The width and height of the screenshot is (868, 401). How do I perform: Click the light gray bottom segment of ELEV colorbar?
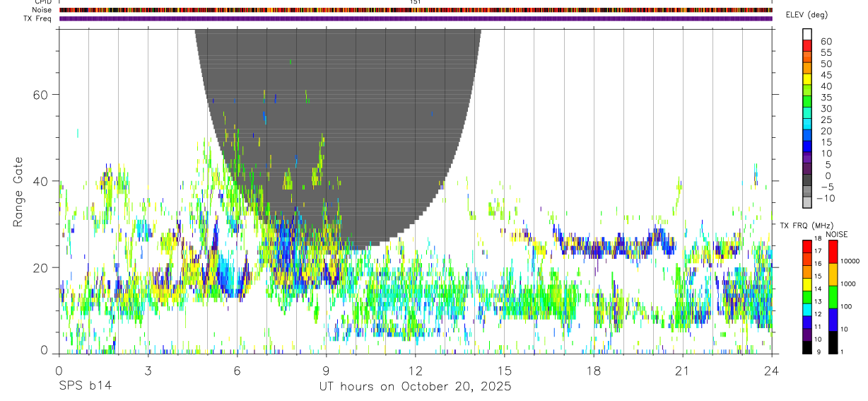[807, 202]
